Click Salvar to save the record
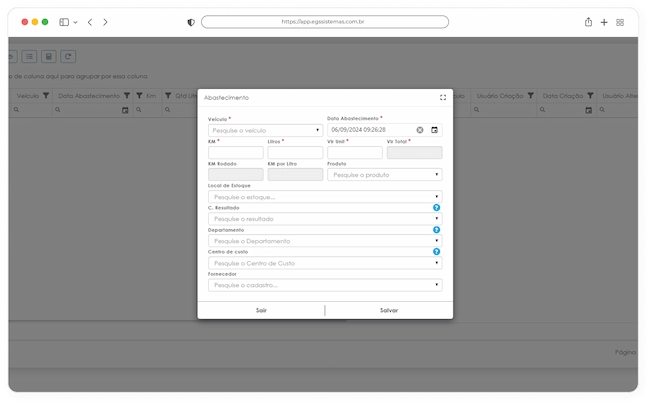The width and height of the screenshot is (650, 404). pyautogui.click(x=389, y=310)
